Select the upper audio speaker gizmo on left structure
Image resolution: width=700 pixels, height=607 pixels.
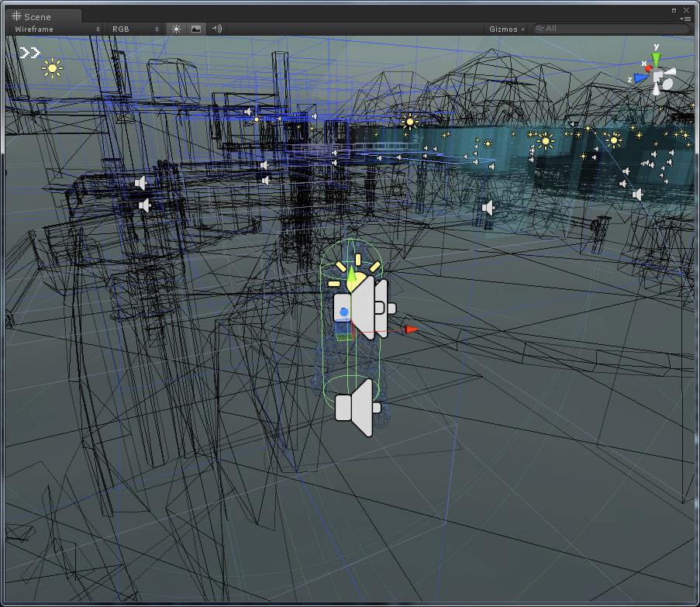click(x=140, y=182)
